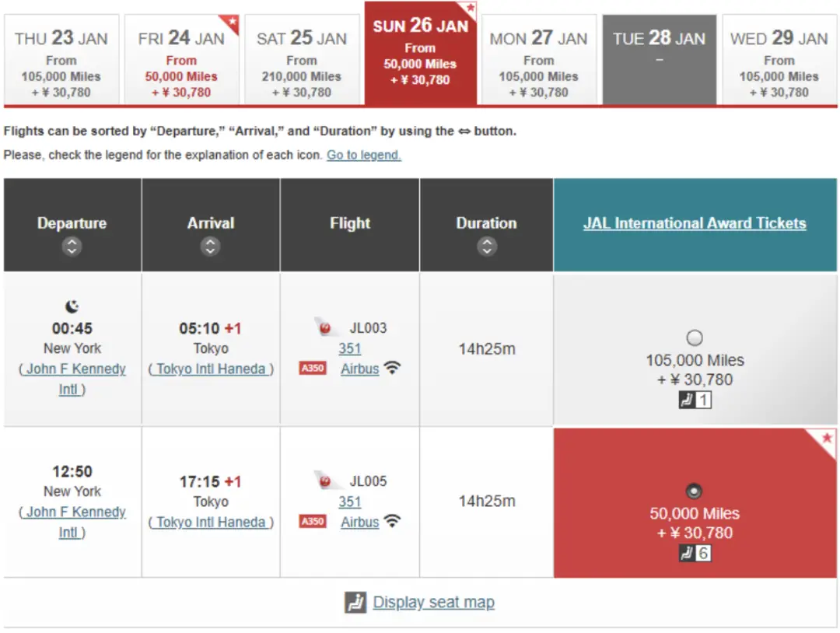Click the Wi-Fi icon on flight JL003
The height and width of the screenshot is (633, 840).
(x=392, y=369)
